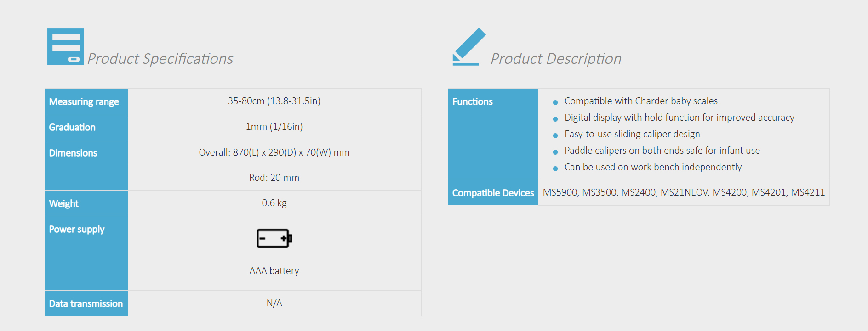Select the Measuring range row label
This screenshot has height=331, width=868.
(84, 101)
